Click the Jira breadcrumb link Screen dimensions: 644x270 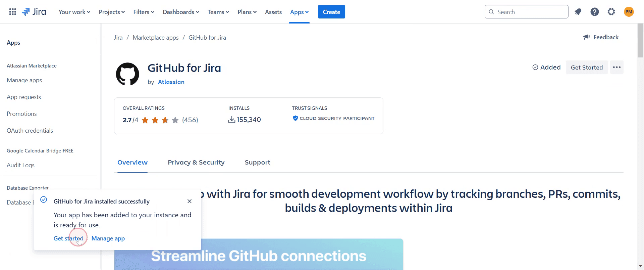[118, 38]
